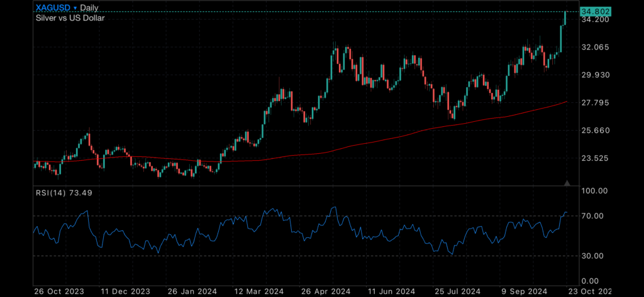This screenshot has width=644, height=297.
Task: Click RSI axis label 100.00
Action: (596, 191)
